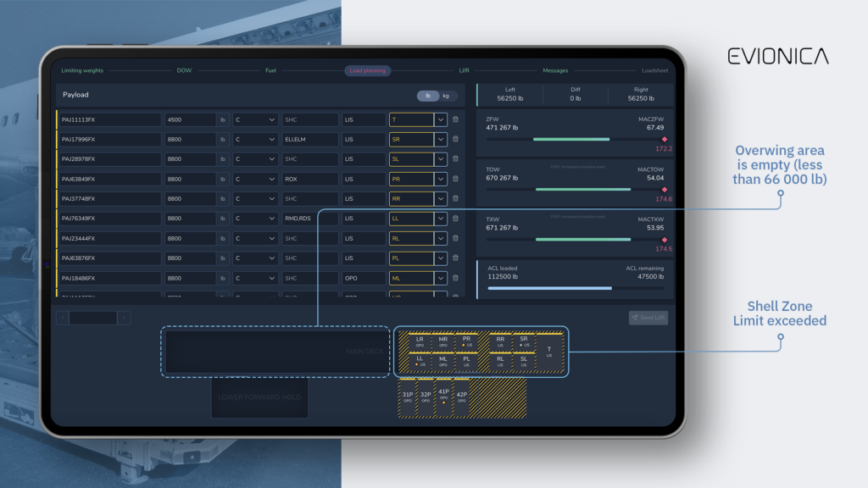Delete the PAJ11113FX payload row

(x=455, y=120)
